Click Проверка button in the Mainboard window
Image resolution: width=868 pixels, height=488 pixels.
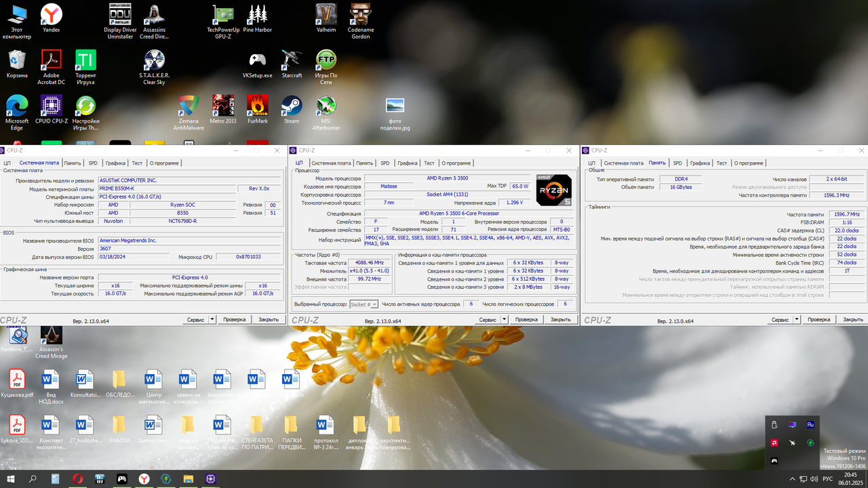click(x=235, y=319)
